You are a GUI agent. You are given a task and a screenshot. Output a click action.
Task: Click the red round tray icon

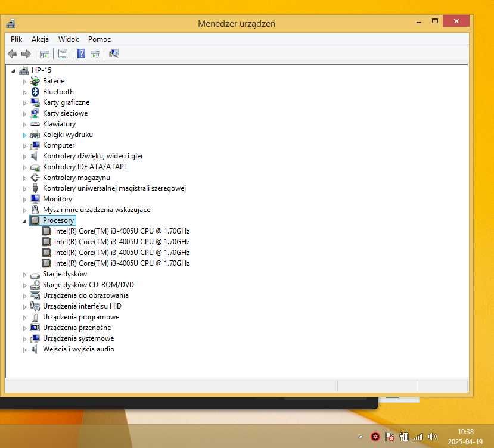coord(375,437)
